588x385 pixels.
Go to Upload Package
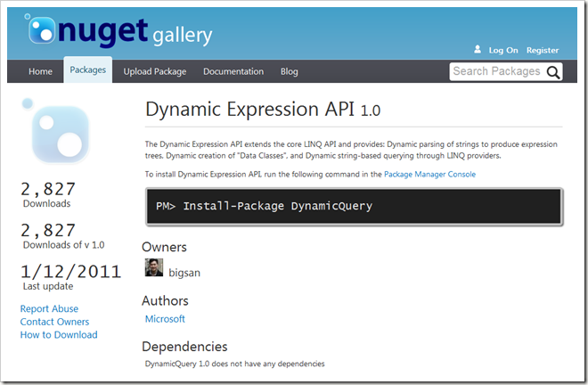[155, 71]
